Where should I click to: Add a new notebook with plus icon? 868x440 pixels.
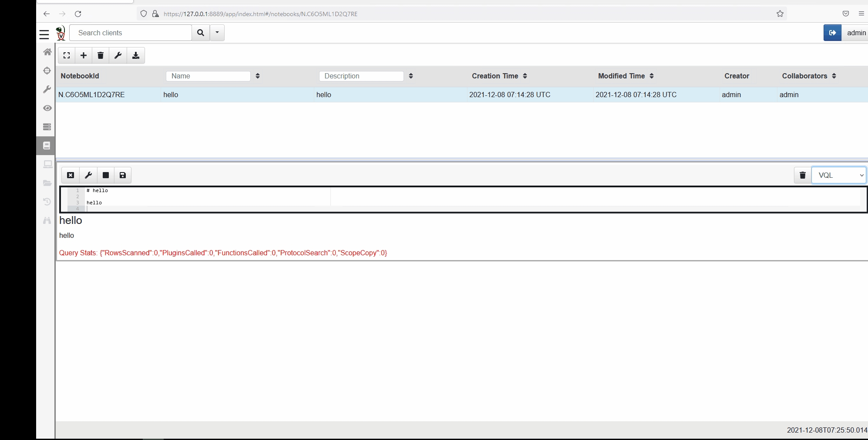click(x=84, y=55)
